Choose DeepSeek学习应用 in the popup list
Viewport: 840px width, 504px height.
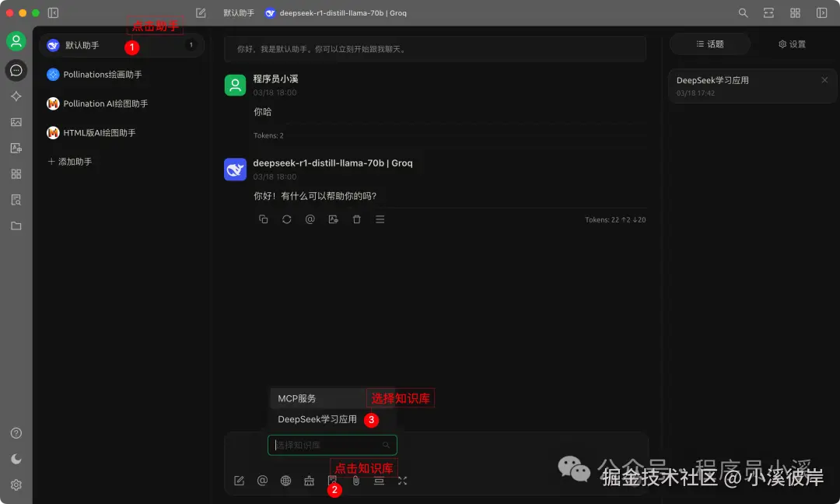(332, 419)
